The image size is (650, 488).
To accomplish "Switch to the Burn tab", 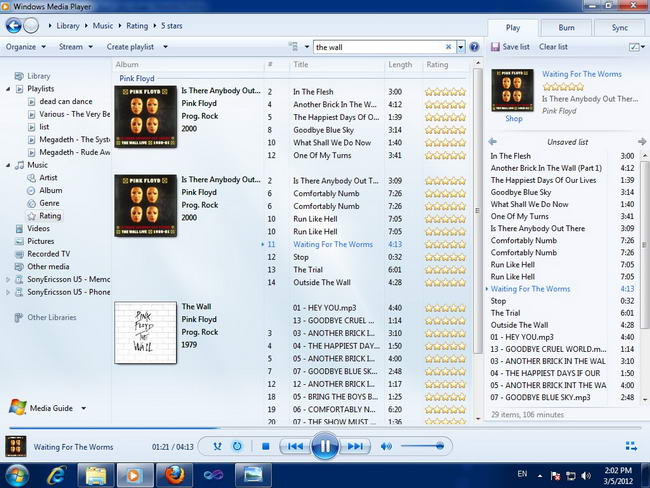I will click(566, 28).
